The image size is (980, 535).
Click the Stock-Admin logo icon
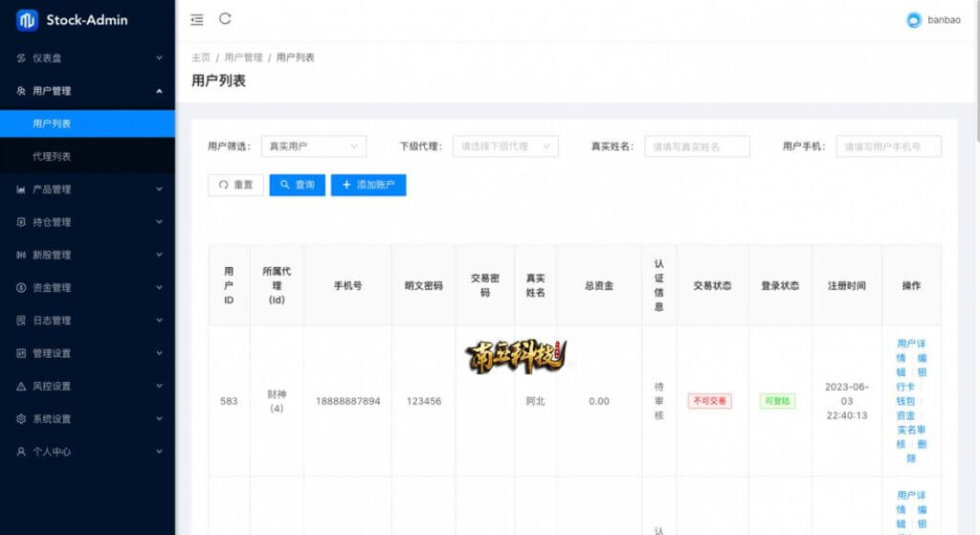click(27, 20)
